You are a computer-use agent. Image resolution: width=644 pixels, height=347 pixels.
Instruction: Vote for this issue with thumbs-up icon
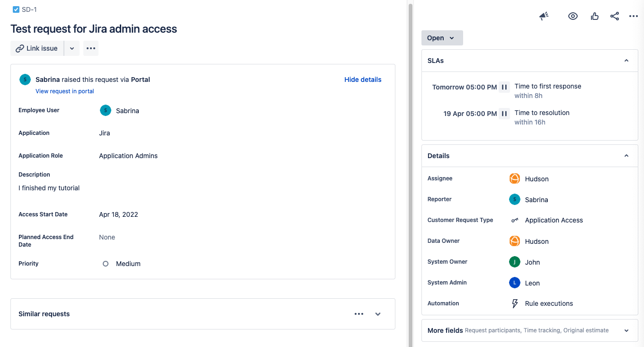click(x=595, y=16)
